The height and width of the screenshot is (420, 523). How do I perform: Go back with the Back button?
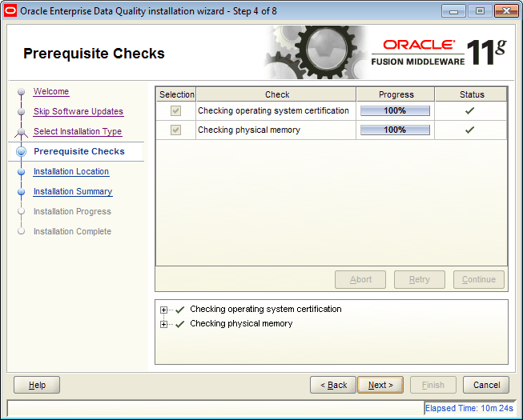pos(333,385)
